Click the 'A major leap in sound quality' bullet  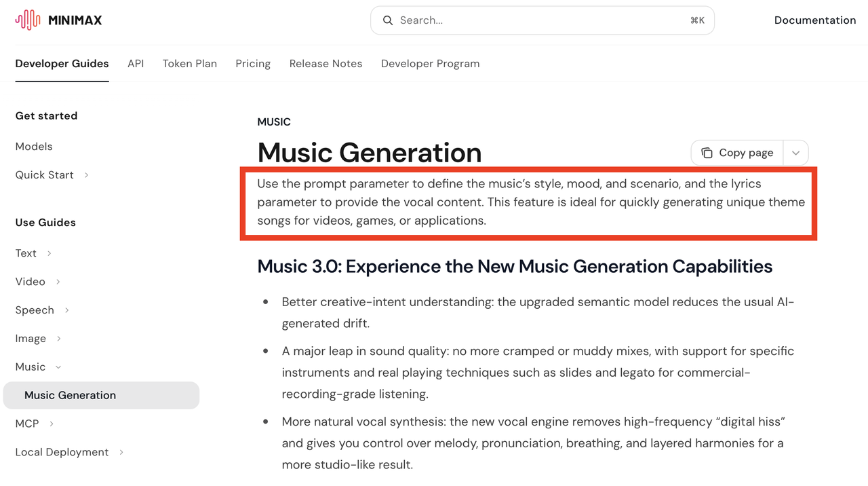point(538,373)
